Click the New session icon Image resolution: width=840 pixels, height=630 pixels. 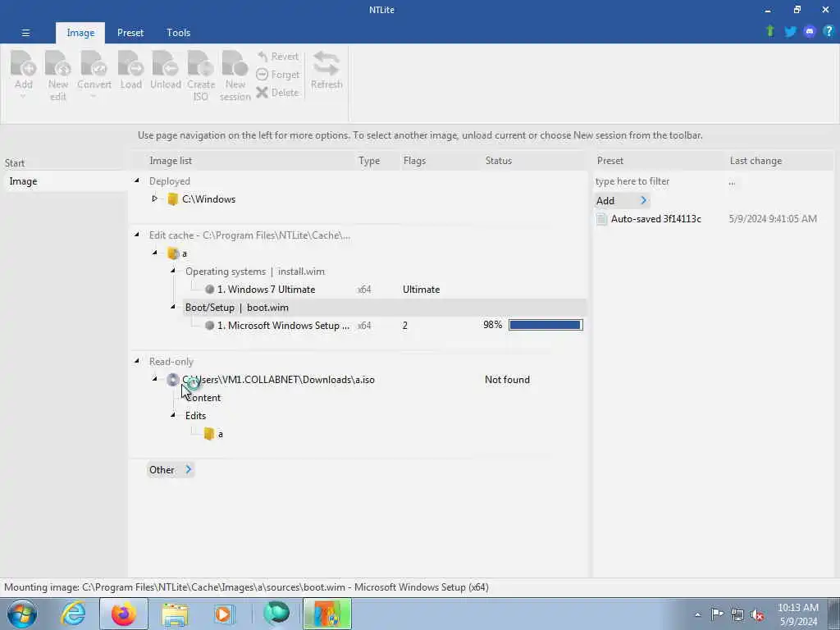pyautogui.click(x=235, y=64)
